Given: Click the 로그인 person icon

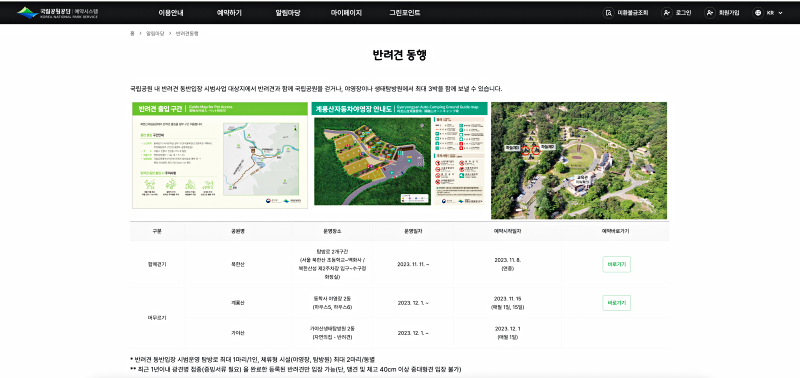Looking at the screenshot, I should [x=666, y=13].
